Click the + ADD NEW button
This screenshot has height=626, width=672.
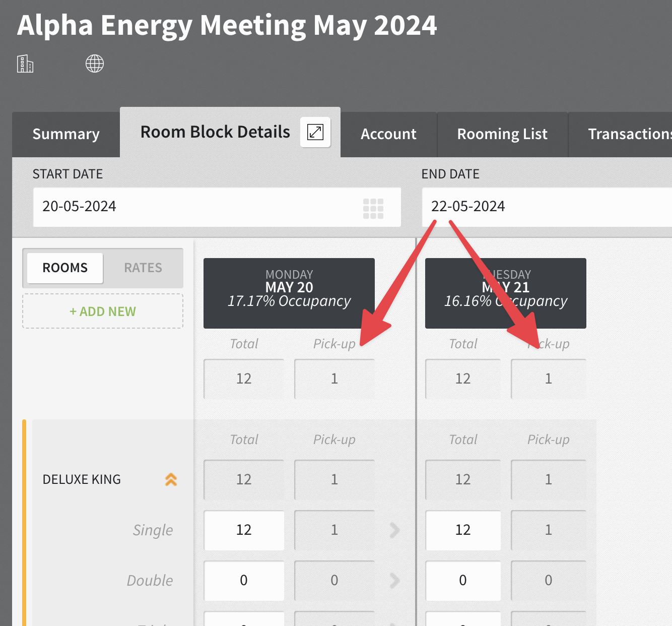(x=103, y=311)
